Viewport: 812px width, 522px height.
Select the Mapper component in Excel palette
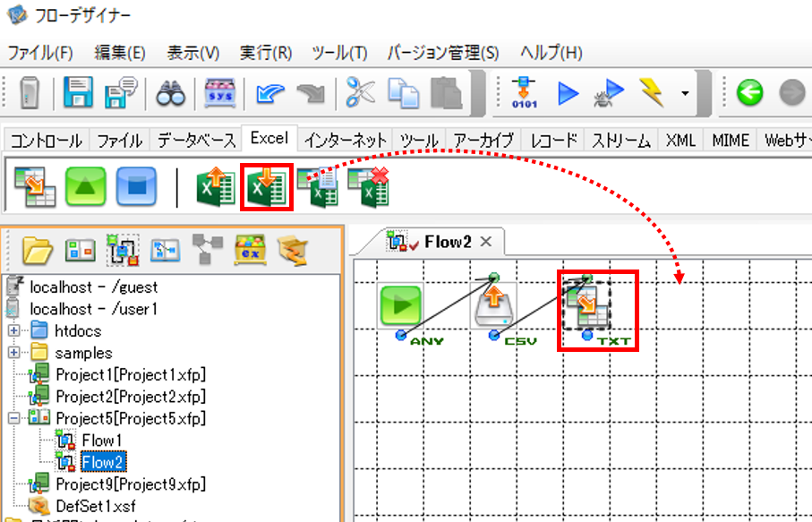point(35,186)
